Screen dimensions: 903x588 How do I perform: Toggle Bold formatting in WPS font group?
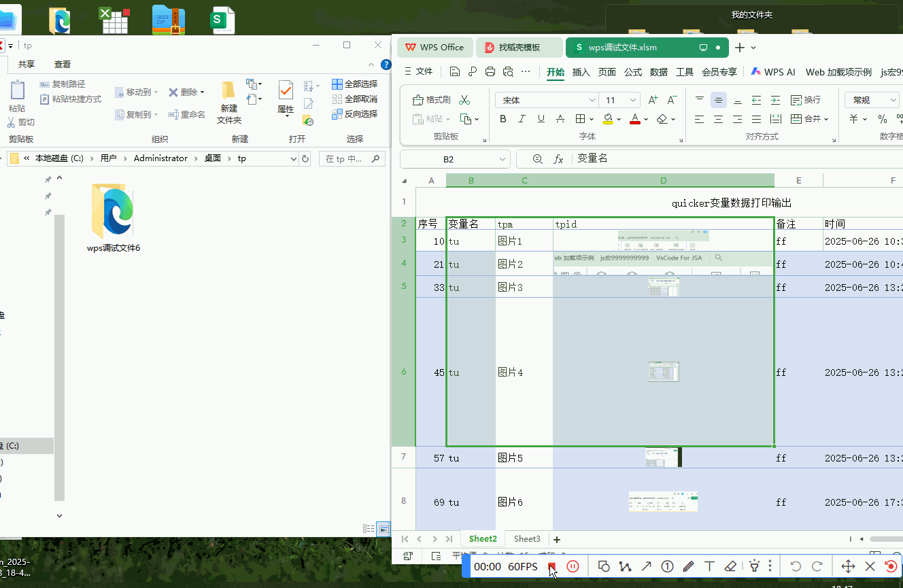[x=503, y=119]
